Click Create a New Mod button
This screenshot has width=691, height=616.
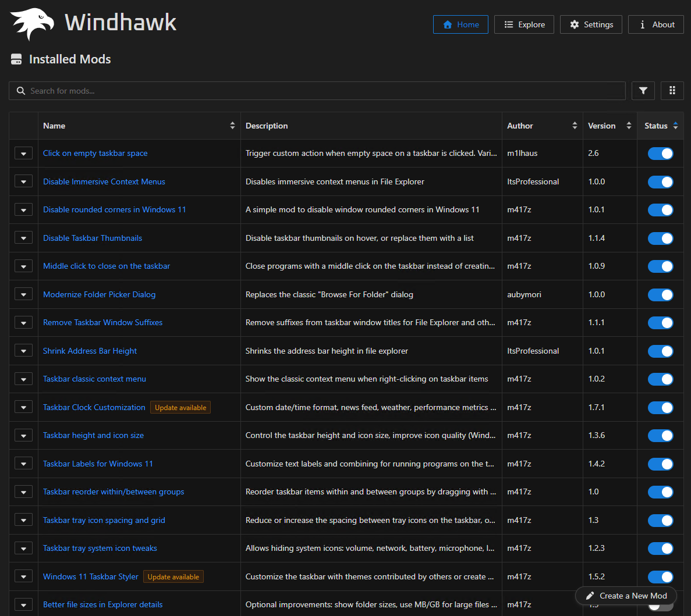626,596
